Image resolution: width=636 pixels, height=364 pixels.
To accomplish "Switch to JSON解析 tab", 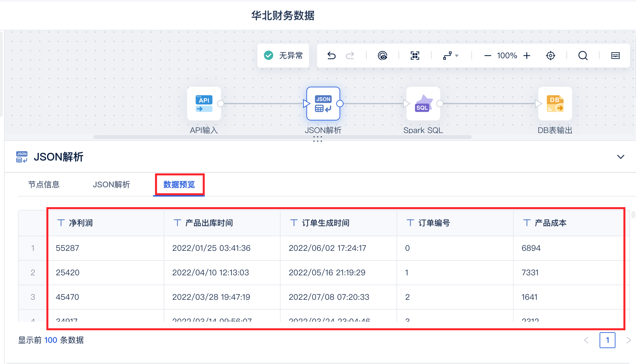I will click(111, 185).
